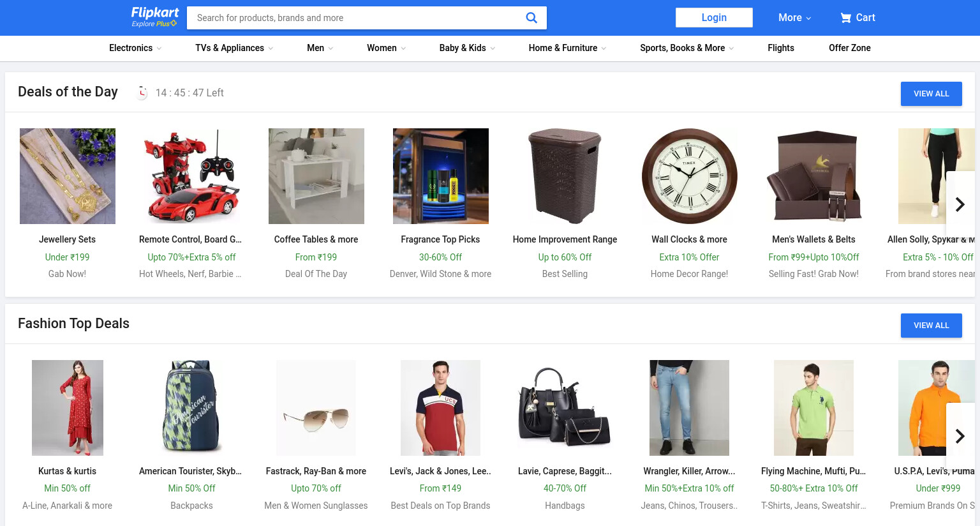Click Fastrack, Ray-Ban & more link

[x=316, y=471]
